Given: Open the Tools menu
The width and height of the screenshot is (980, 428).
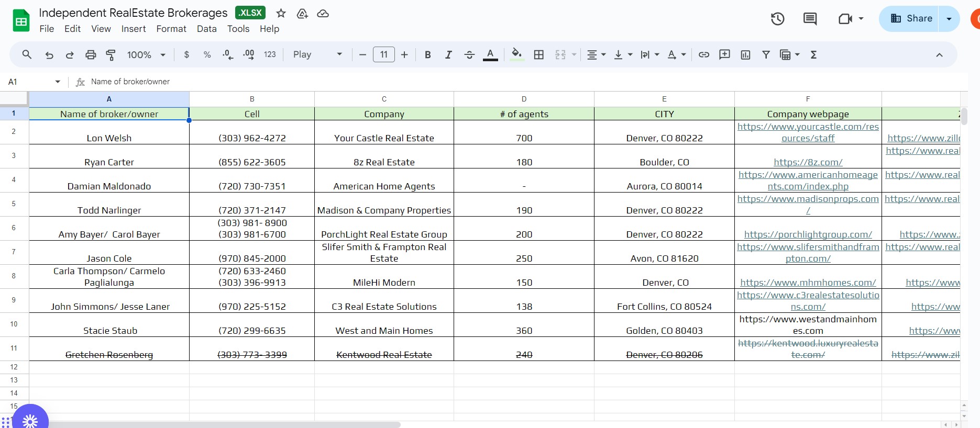Looking at the screenshot, I should point(238,29).
